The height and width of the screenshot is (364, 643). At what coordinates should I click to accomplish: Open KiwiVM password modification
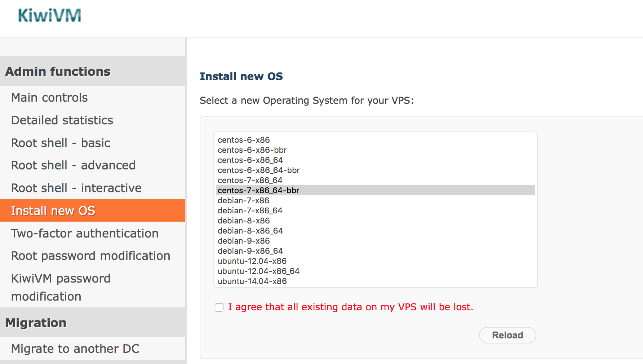[x=61, y=287]
